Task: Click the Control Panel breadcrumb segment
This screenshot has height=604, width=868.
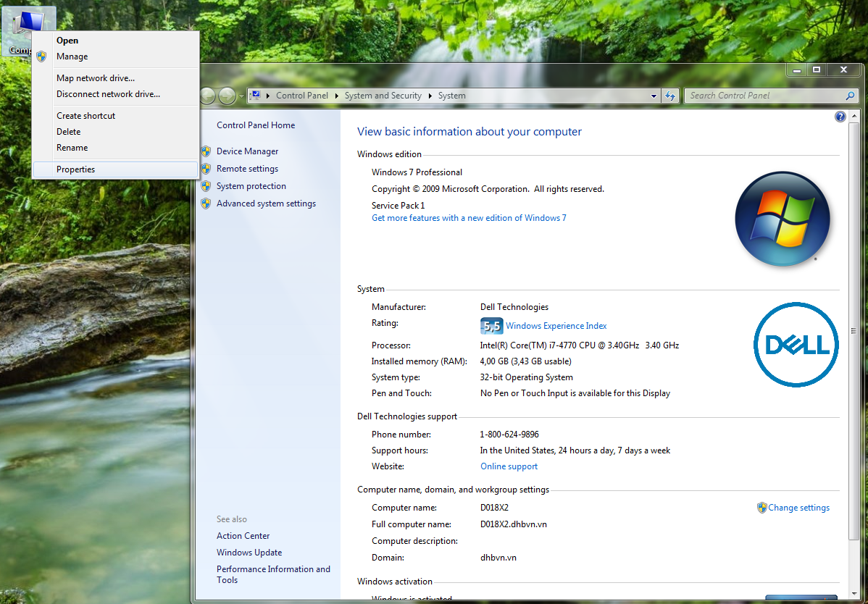Action: click(302, 96)
